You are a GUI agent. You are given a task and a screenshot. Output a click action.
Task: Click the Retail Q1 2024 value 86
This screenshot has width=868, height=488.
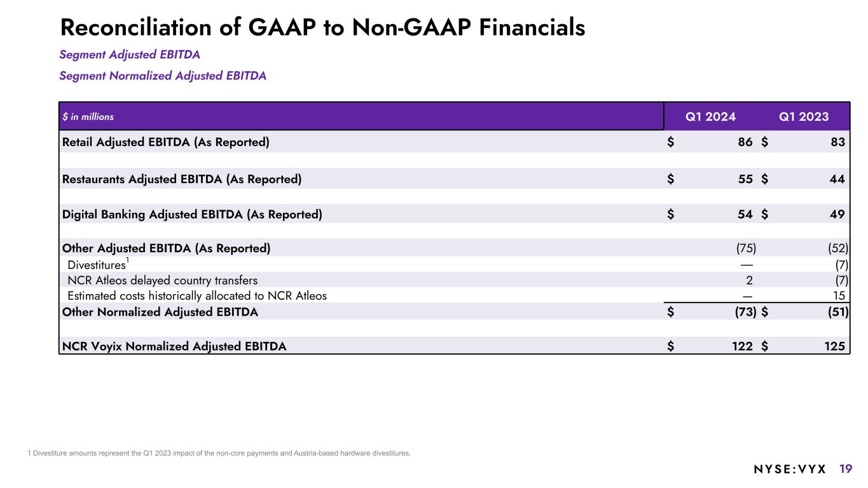point(743,142)
